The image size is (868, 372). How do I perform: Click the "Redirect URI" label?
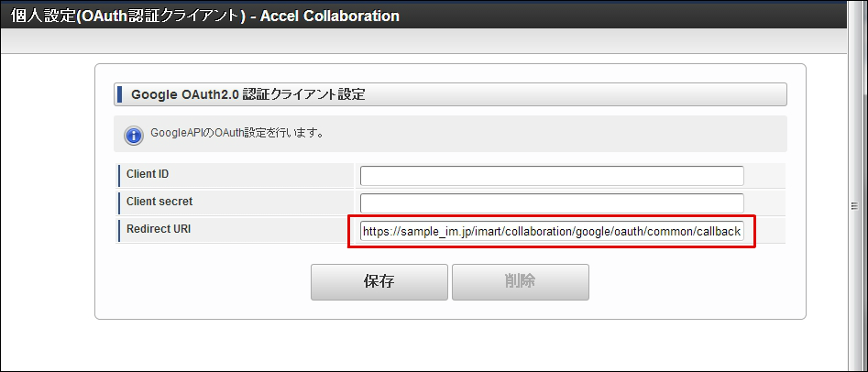(159, 229)
